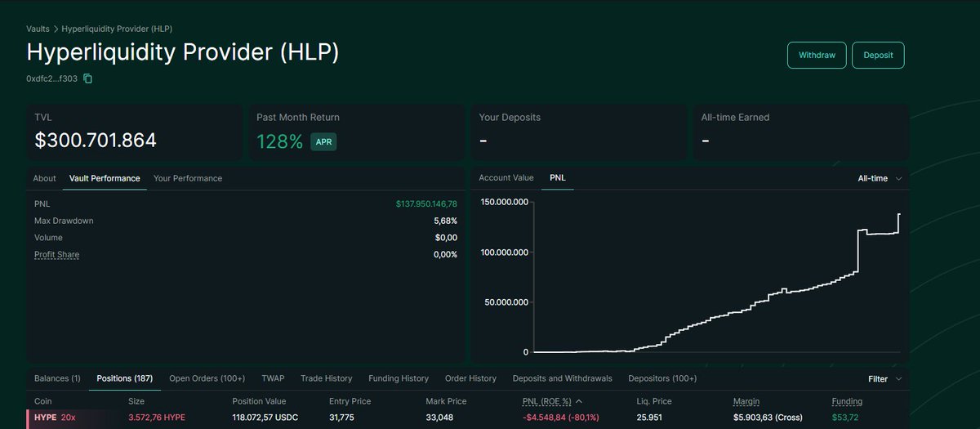
Task: Select the PNL chart tab
Action: (x=558, y=178)
